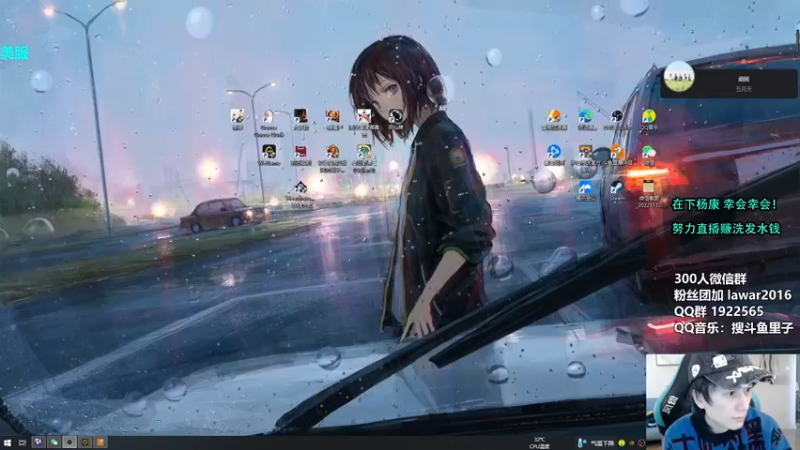Open the Windows Start menu
This screenshot has height=450, width=800.
pyautogui.click(x=7, y=442)
